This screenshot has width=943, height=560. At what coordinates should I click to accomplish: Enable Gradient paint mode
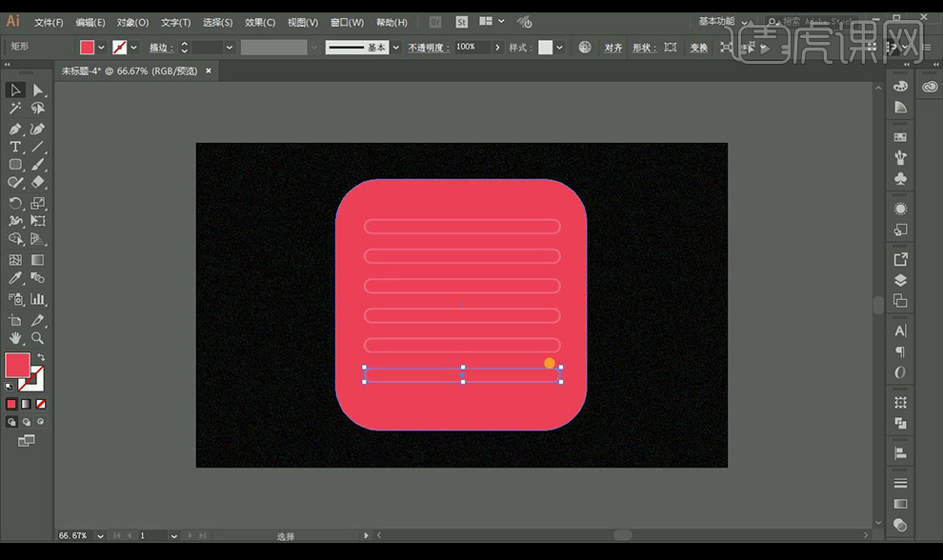27,404
